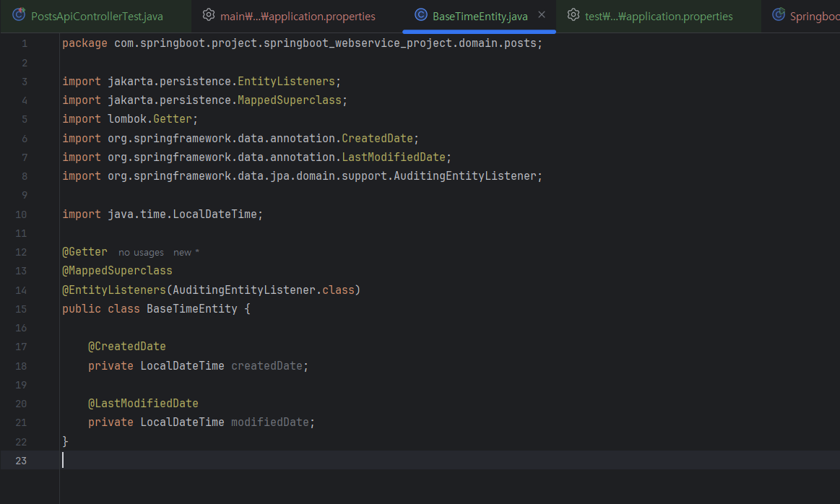Image resolution: width=840 pixels, height=504 pixels.
Task: Click the PostsApiControllerTest.java class icon
Action: (x=19, y=15)
